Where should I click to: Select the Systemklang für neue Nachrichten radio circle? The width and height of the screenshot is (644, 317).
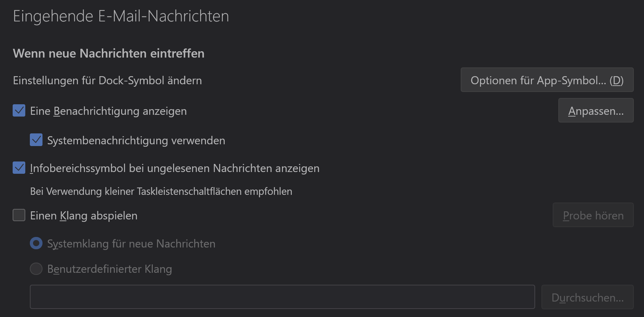point(36,243)
